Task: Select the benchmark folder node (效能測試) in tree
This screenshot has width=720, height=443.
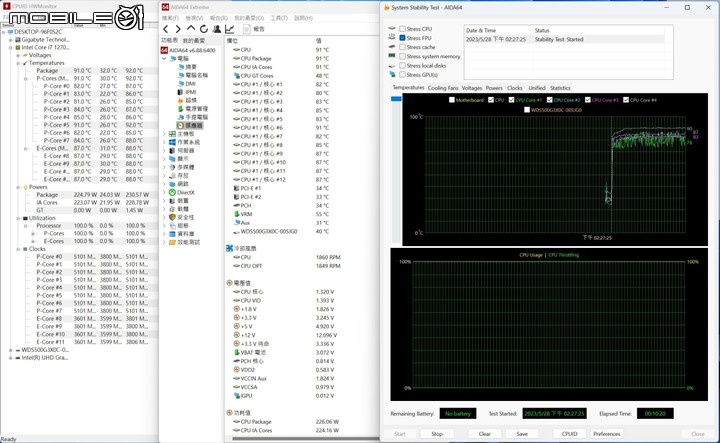Action: [184, 242]
